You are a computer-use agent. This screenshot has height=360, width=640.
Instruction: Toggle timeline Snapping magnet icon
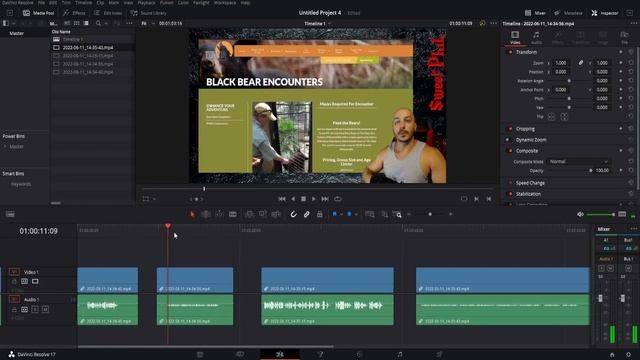pyautogui.click(x=293, y=214)
